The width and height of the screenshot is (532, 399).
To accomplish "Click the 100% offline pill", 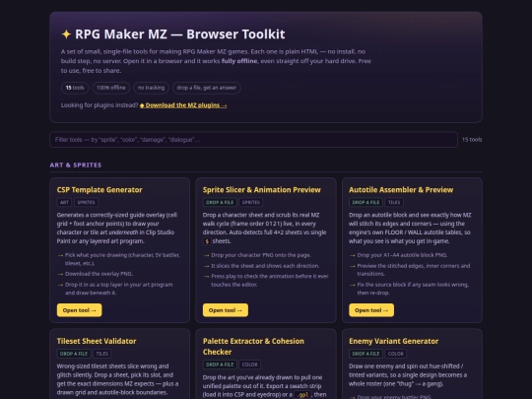I will [x=110, y=88].
